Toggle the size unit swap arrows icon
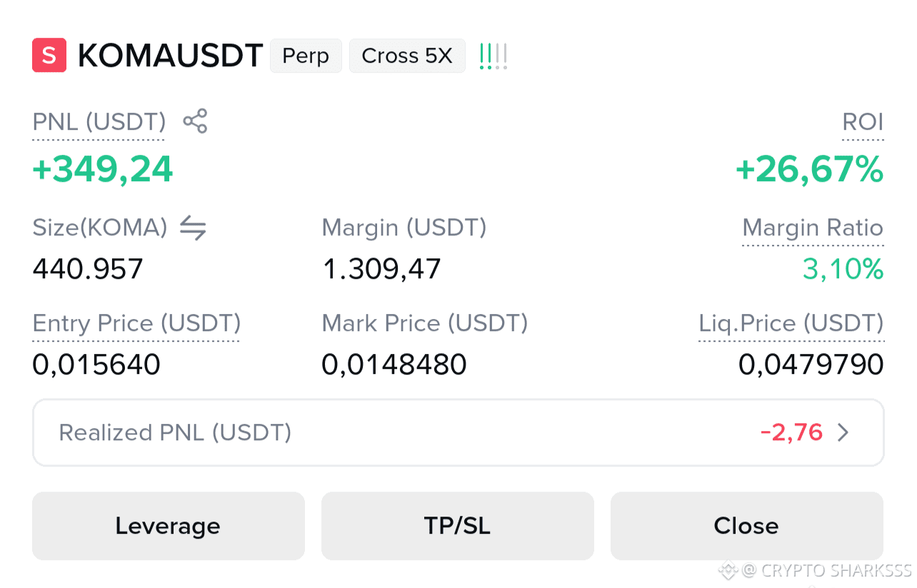Screen dimensions: 917x588 point(193,228)
